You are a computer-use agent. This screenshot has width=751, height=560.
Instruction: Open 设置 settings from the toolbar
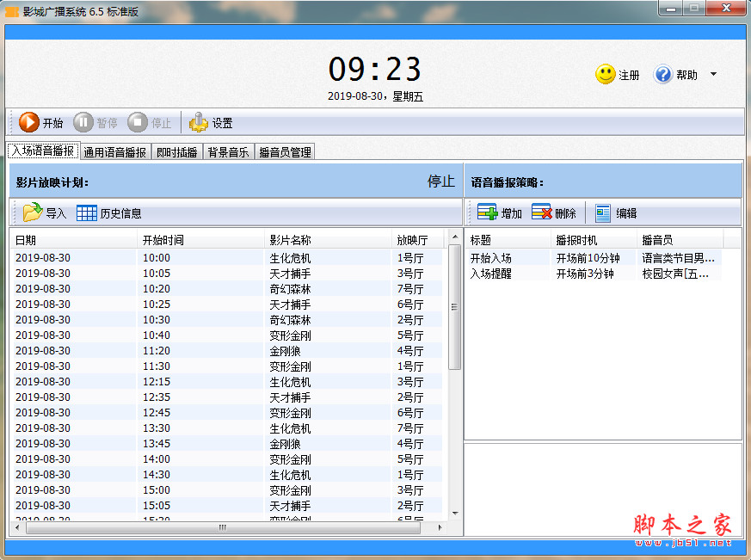[199, 123]
